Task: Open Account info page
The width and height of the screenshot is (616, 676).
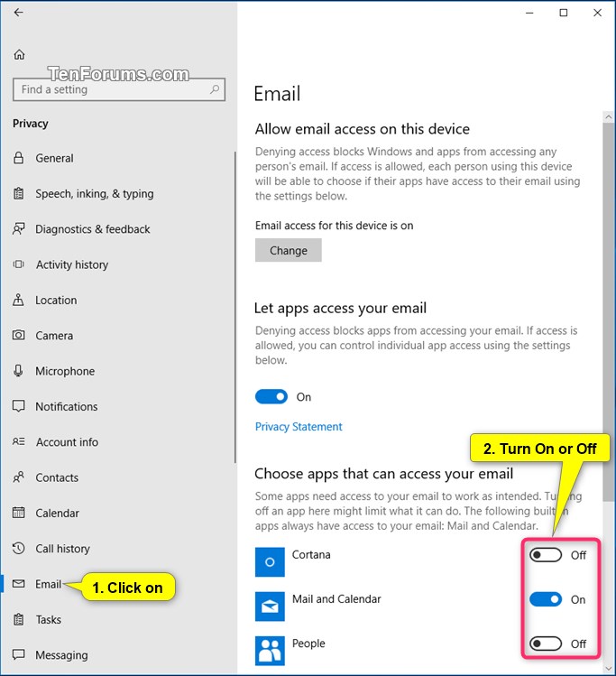Action: tap(68, 442)
